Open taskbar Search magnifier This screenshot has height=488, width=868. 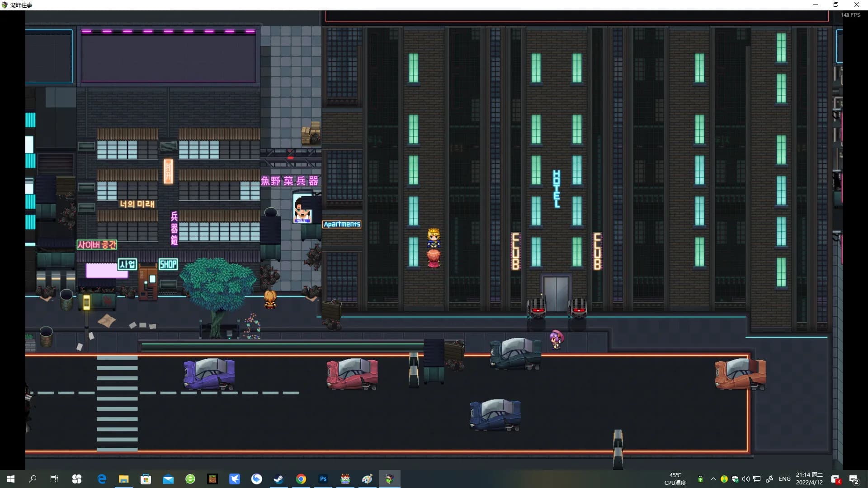33,479
